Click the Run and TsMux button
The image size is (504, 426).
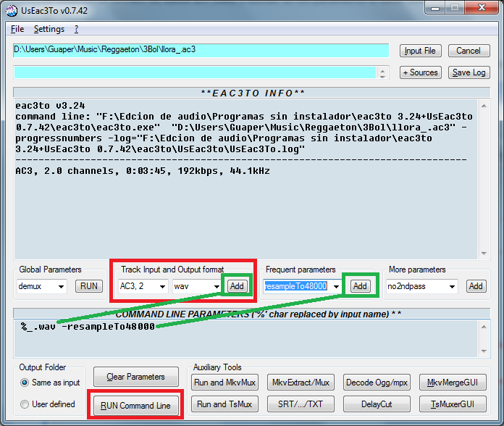[224, 404]
